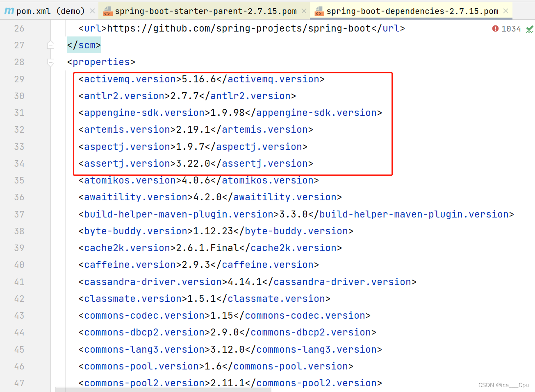Collapse the scm closing tag fold marker
Screen dimensions: 535x392
click(50, 45)
